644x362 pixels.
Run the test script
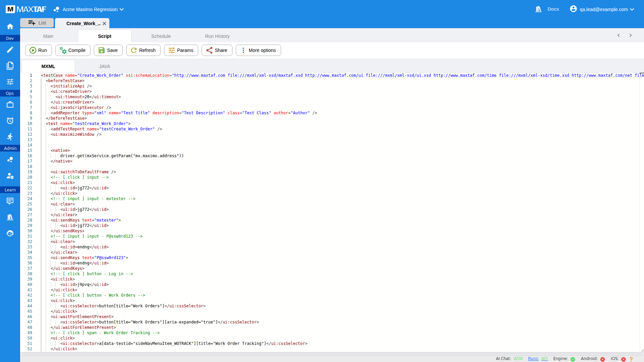(39, 50)
